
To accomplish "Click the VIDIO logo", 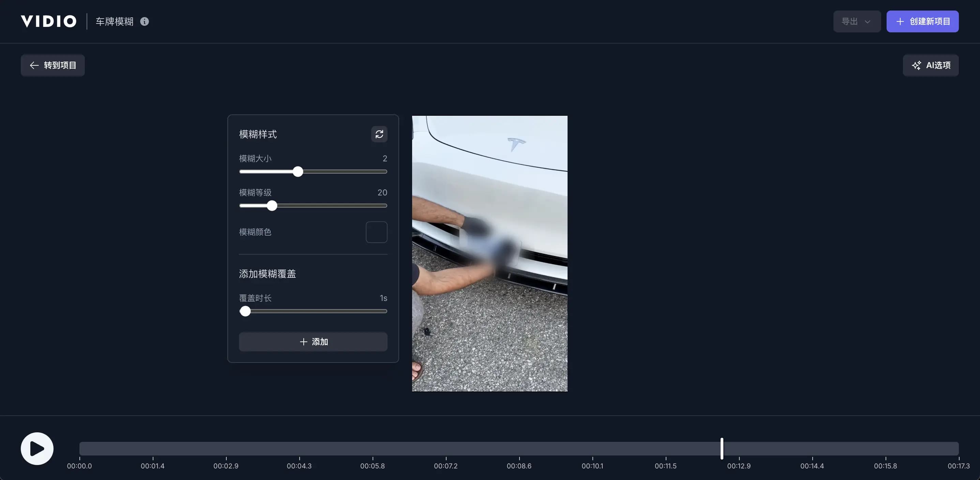I will point(48,21).
